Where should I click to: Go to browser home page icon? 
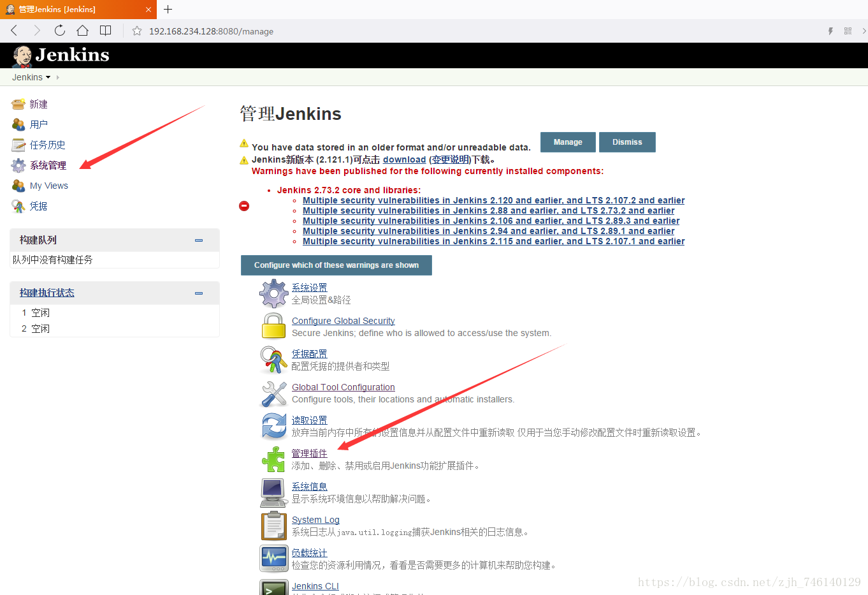[82, 31]
